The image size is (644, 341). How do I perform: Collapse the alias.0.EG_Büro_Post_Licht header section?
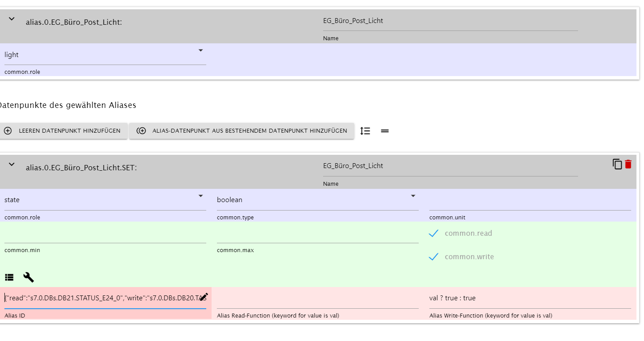[12, 19]
